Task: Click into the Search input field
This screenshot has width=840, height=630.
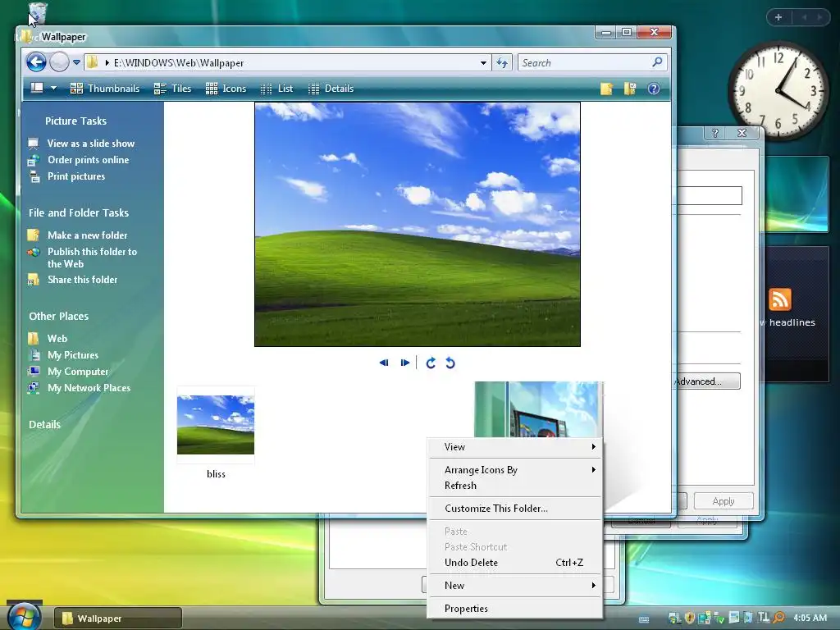Action: [x=585, y=62]
